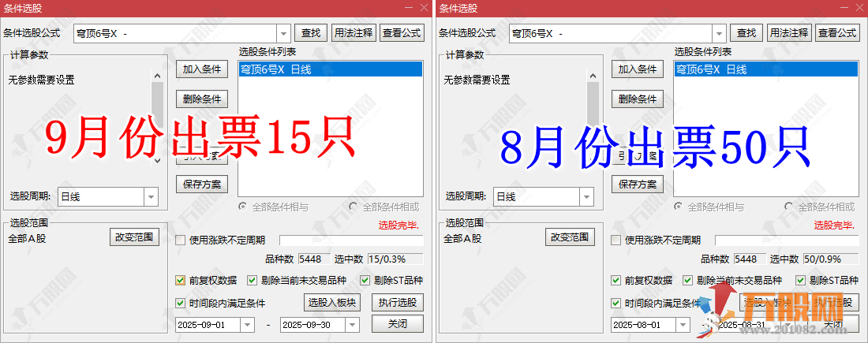Open the 选股周期 日线 dropdown in left dialog

[151, 197]
